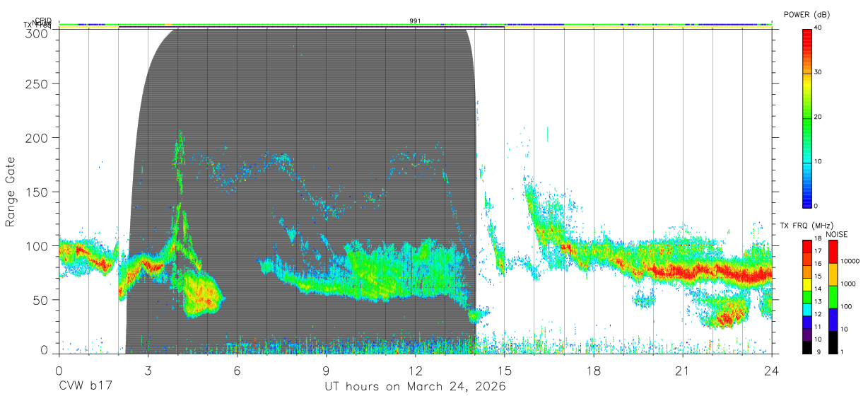The image size is (868, 401).
Task: Click the 20 label on the power scale
Action: 819,117
